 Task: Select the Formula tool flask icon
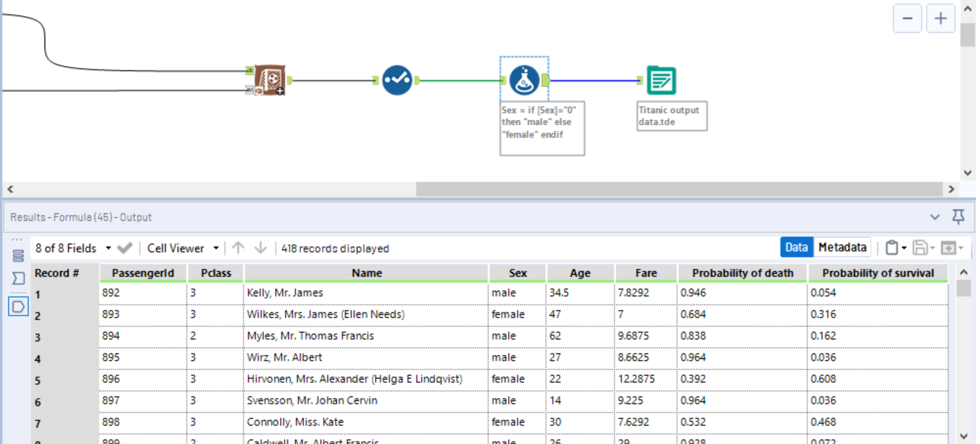(525, 80)
